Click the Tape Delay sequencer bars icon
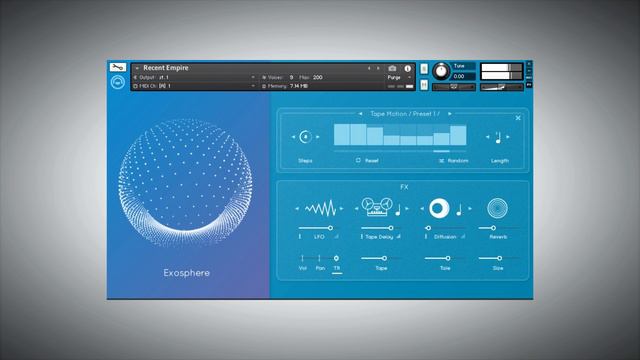 pos(398,237)
